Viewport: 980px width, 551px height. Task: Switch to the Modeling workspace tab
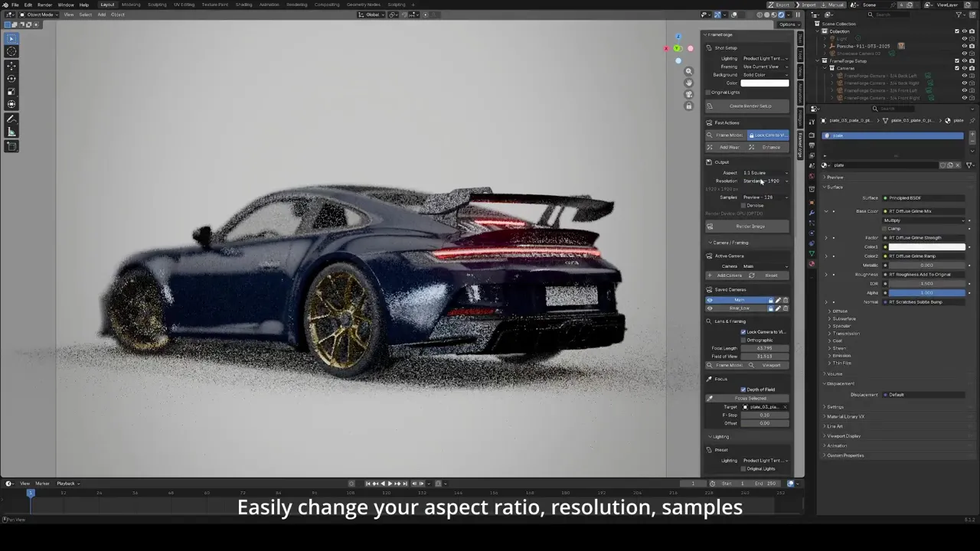(x=131, y=5)
